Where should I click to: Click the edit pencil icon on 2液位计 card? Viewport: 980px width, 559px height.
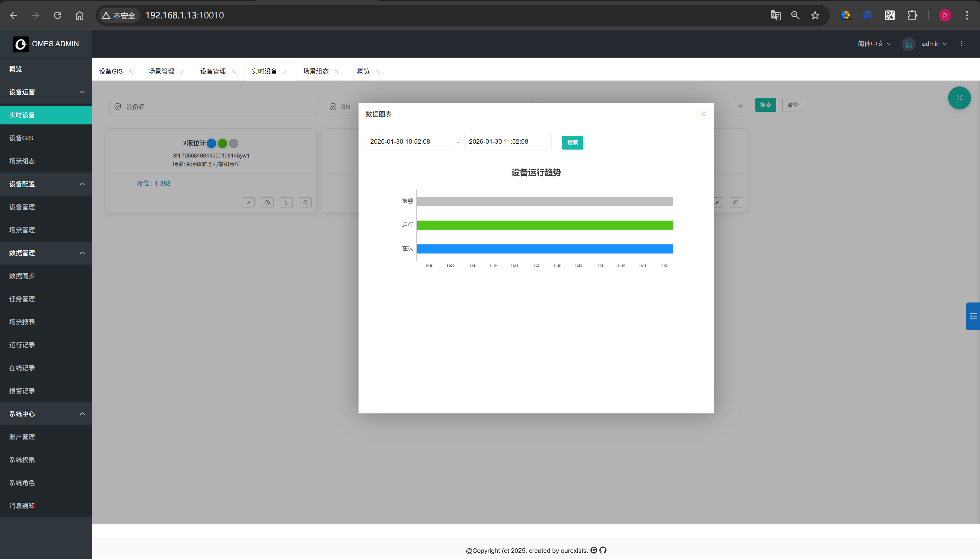tap(248, 203)
